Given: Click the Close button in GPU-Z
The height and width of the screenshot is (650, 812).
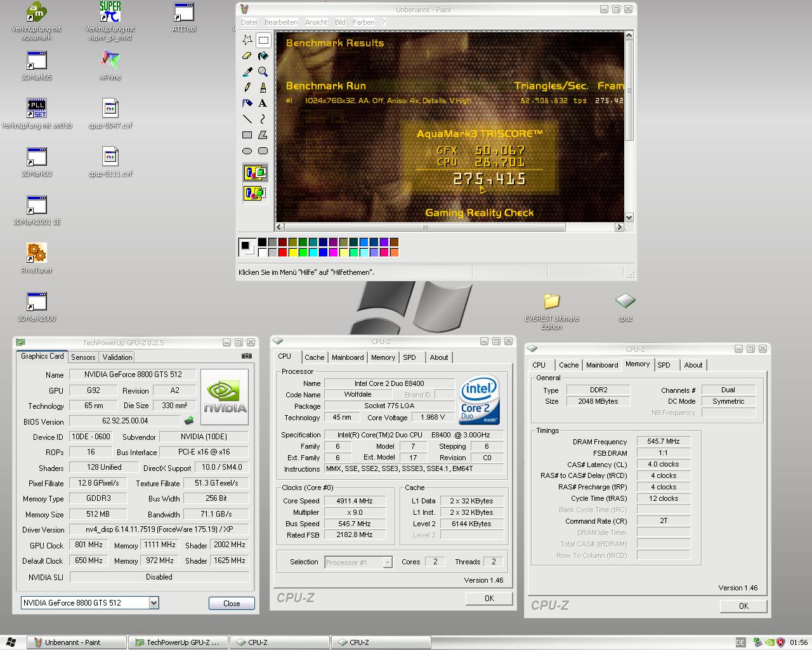Looking at the screenshot, I should click(232, 604).
